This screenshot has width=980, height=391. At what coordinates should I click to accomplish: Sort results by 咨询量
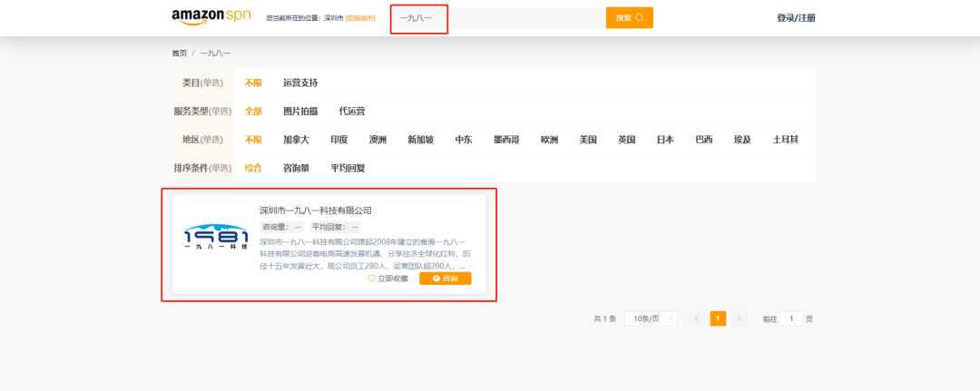click(x=296, y=168)
